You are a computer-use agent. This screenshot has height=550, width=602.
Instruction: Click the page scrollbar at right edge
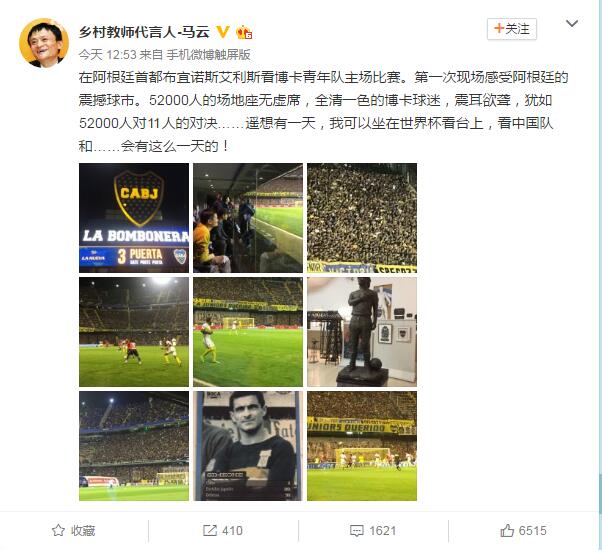click(x=600, y=275)
